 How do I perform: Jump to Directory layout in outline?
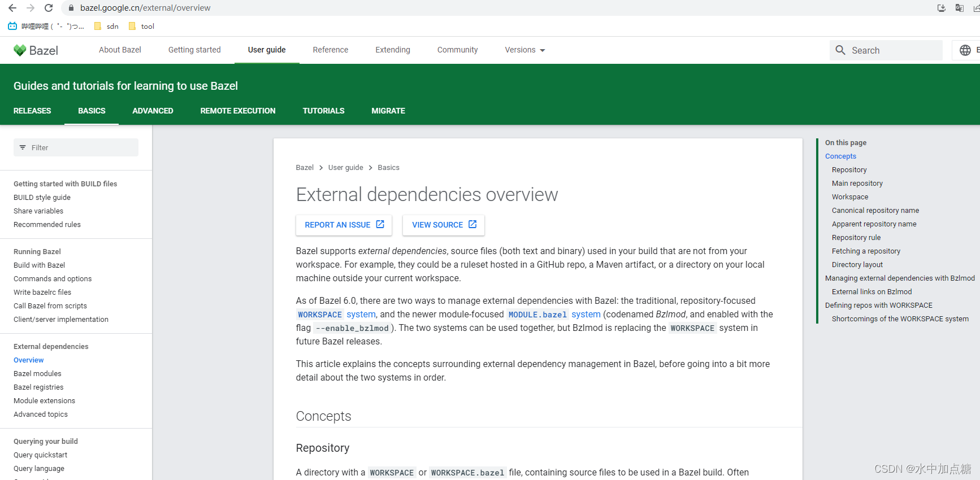857,265
